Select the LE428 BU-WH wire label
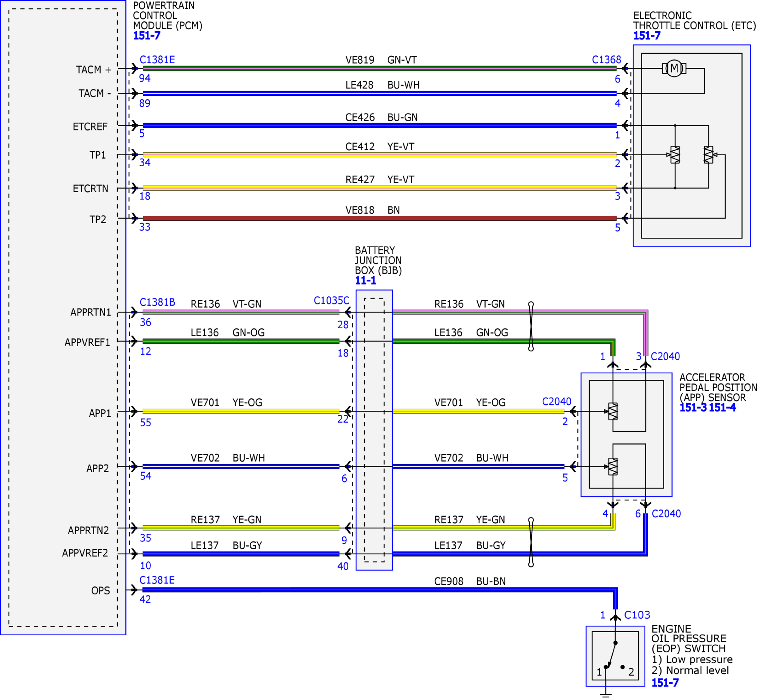This screenshot has height=700, width=757. pyautogui.click(x=382, y=85)
